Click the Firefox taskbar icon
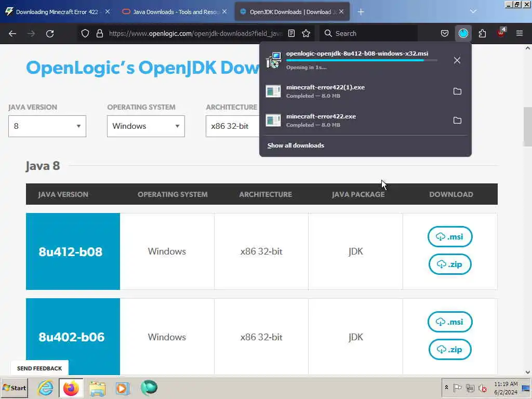 pos(71,388)
